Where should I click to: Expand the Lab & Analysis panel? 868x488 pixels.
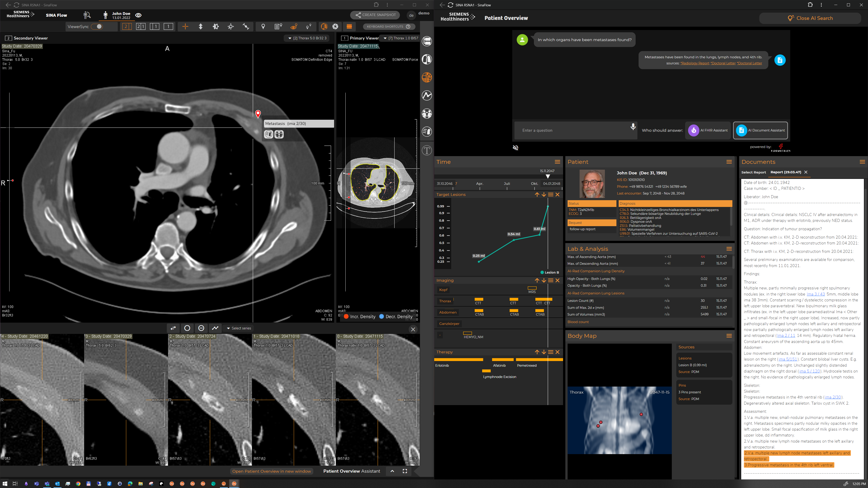tap(729, 249)
